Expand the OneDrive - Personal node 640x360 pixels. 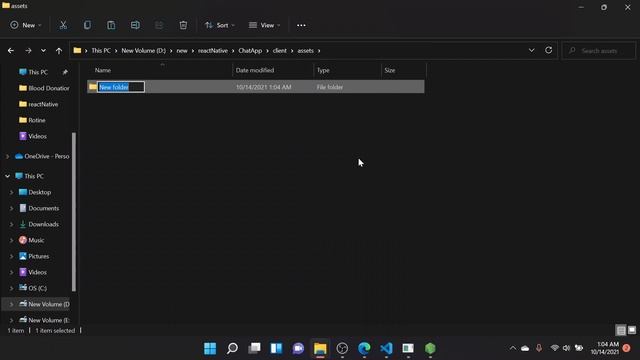pyautogui.click(x=7, y=156)
